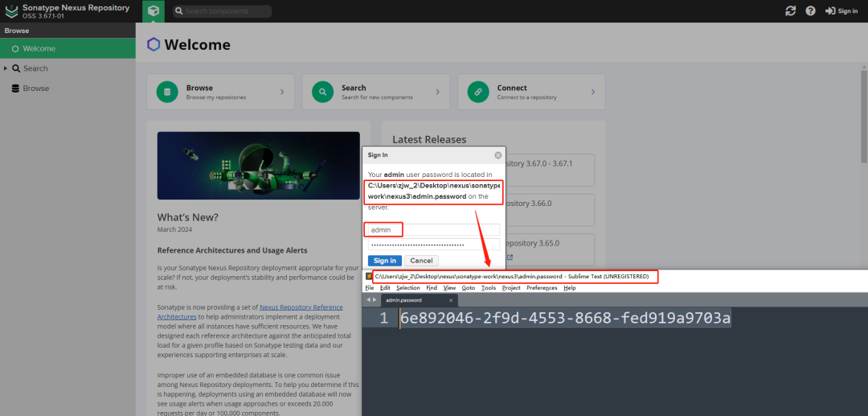Open the Help menu in Sublime Text
This screenshot has height=416, width=868.
click(x=570, y=288)
